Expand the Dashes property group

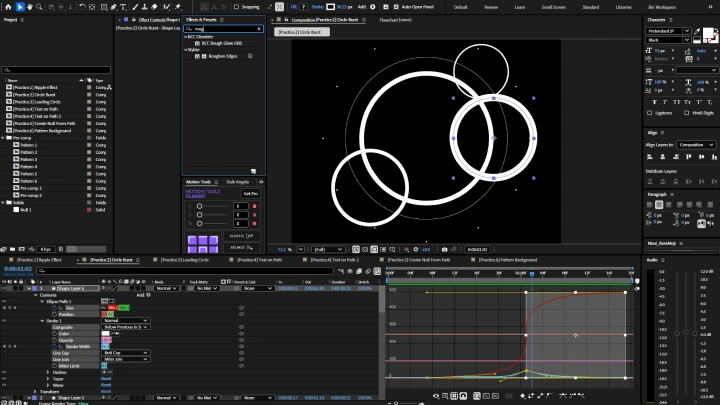[x=50, y=373]
